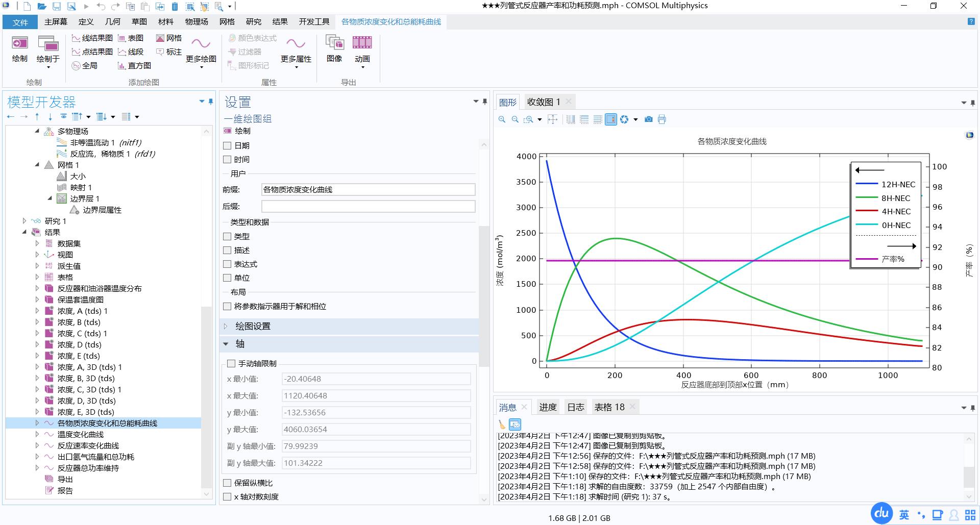Click the Settings panel vertical scrollbar
Viewport: 980px width, 525px height.
click(484, 296)
